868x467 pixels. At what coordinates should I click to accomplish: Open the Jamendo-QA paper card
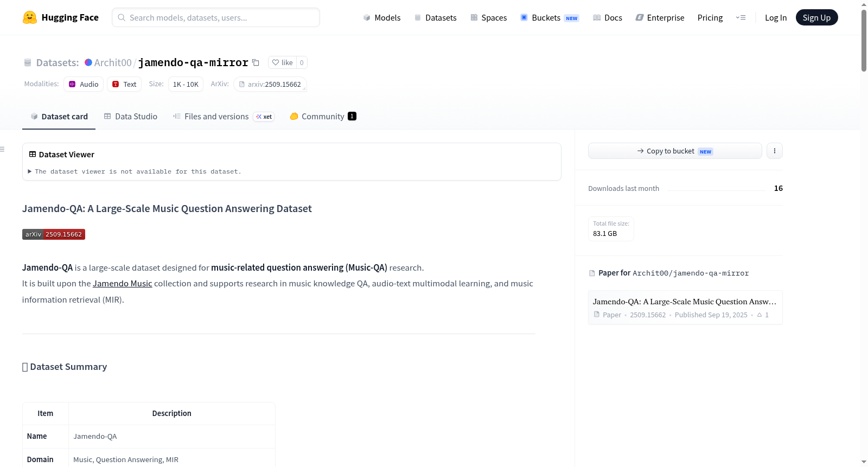click(685, 308)
